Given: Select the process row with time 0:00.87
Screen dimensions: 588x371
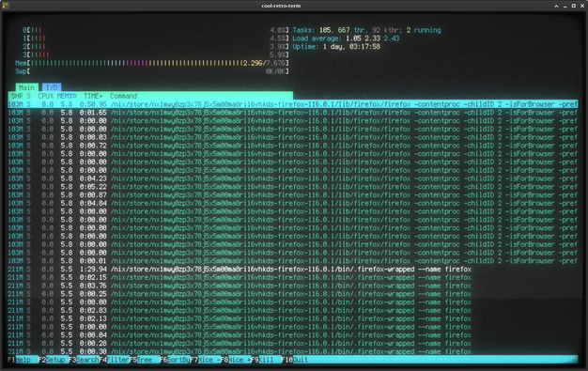Looking at the screenshot, I should click(293, 195).
